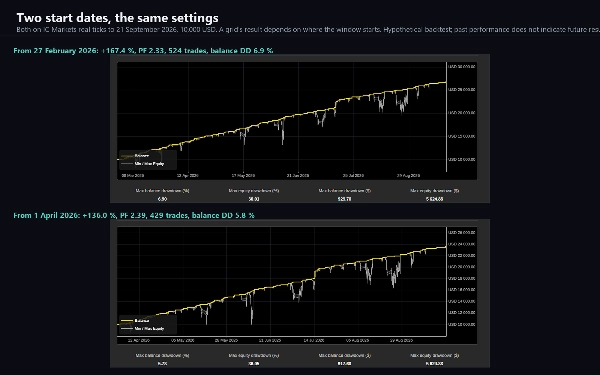Click the 6.90 drawdown value under the top chart
The height and width of the screenshot is (375, 600).
(x=162, y=199)
